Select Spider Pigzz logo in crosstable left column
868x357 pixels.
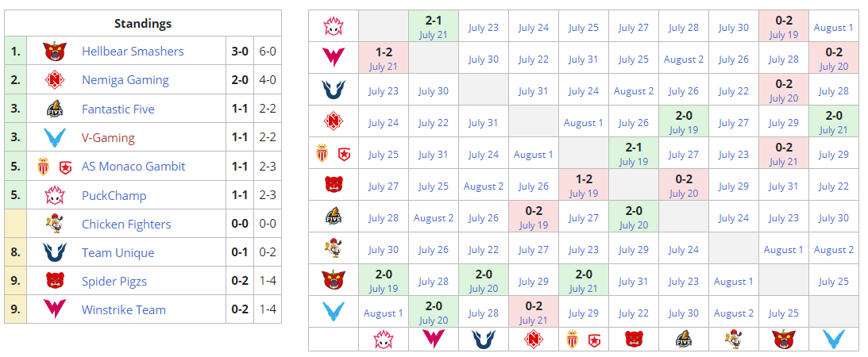pos(333,185)
